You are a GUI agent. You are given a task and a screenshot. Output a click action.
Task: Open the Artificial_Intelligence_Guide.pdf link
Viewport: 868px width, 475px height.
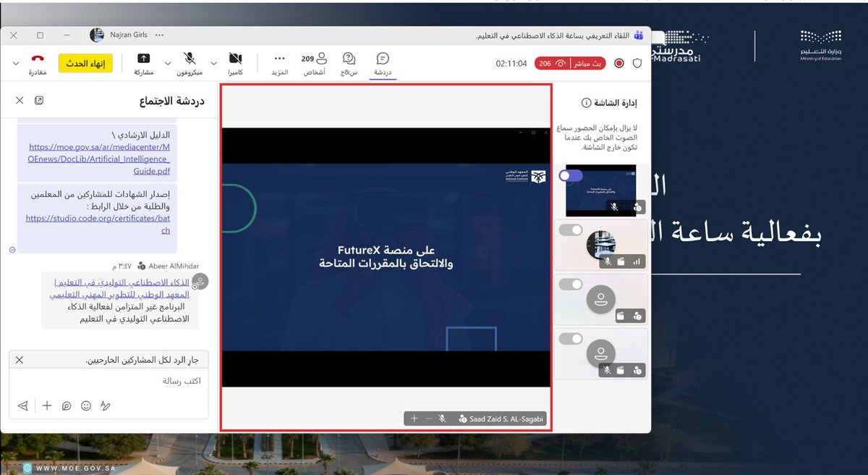click(x=100, y=159)
